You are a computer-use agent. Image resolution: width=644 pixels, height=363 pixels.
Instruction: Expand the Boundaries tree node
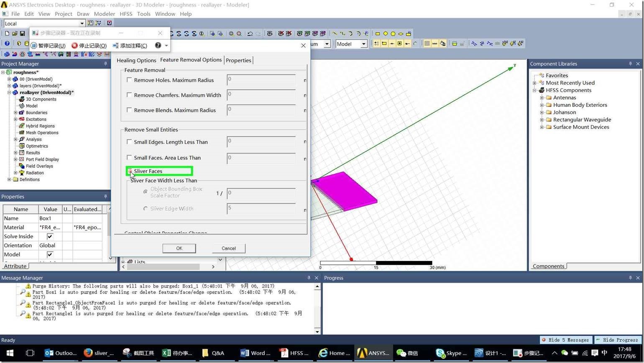[15, 112]
